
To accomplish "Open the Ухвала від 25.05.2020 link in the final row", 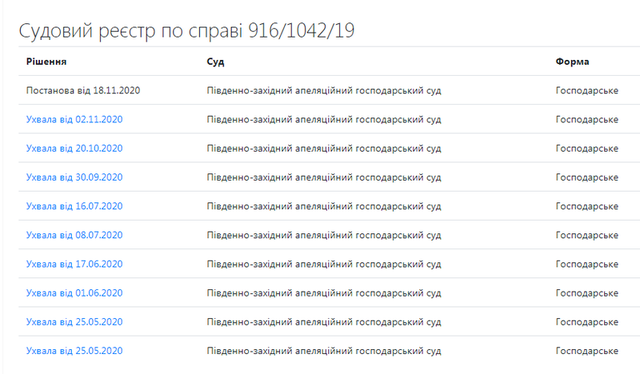I will (x=74, y=351).
